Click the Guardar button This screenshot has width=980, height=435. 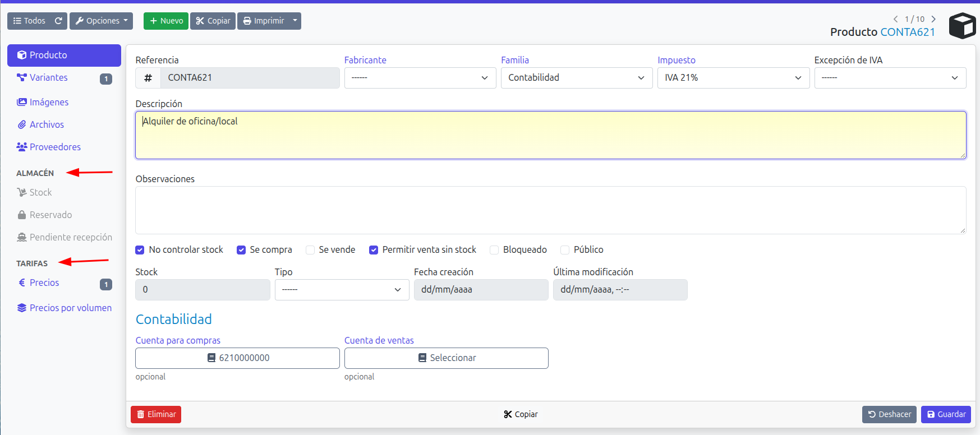(946, 414)
